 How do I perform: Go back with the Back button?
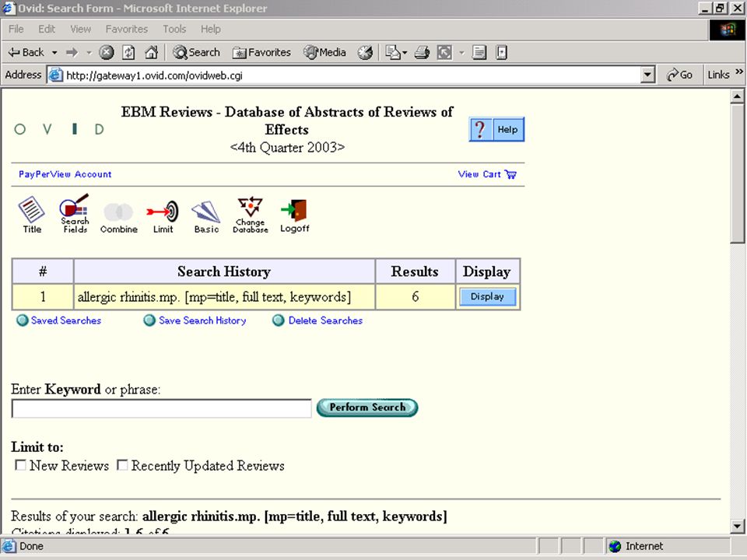(26, 52)
